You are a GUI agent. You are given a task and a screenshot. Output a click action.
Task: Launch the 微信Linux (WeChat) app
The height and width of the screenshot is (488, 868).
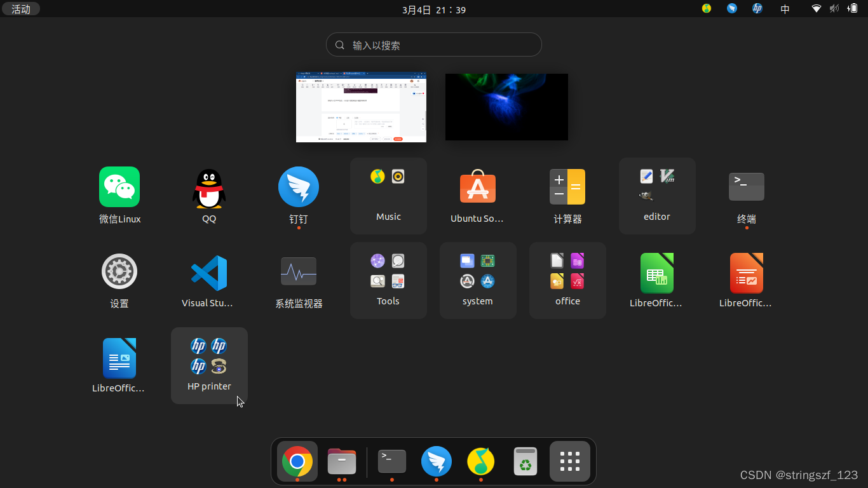(x=119, y=187)
